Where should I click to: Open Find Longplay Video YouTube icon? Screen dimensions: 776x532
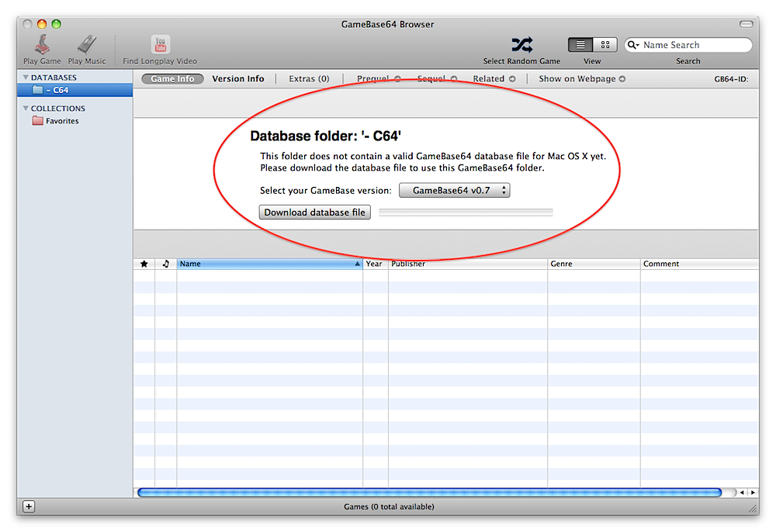point(161,44)
